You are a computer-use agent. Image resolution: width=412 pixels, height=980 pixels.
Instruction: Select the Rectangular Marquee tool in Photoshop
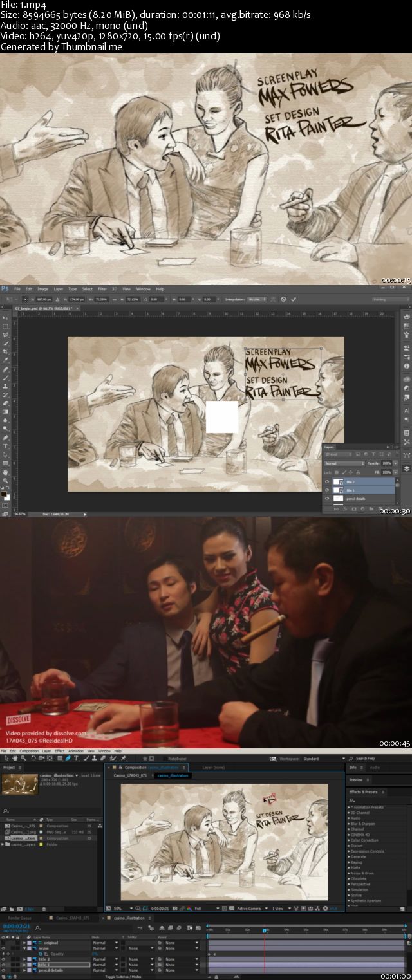coord(5,326)
